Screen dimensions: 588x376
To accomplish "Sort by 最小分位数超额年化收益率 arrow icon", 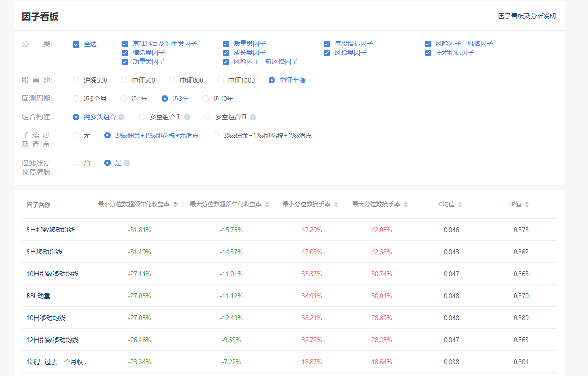I will [175, 205].
